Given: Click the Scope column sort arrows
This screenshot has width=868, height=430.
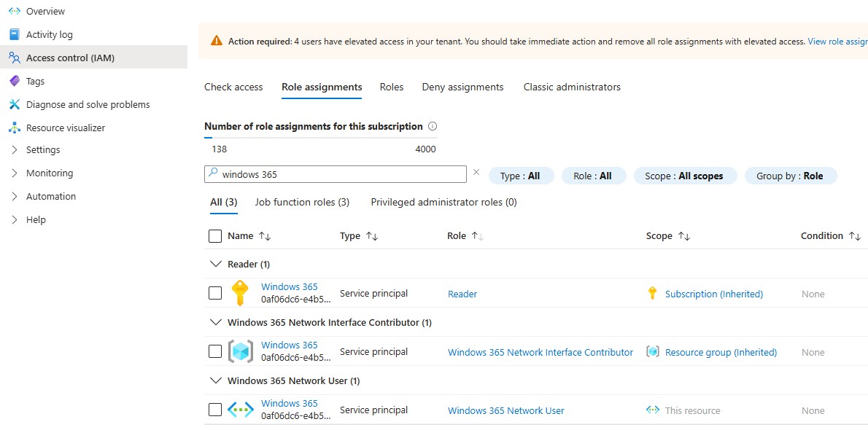Looking at the screenshot, I should tap(683, 236).
